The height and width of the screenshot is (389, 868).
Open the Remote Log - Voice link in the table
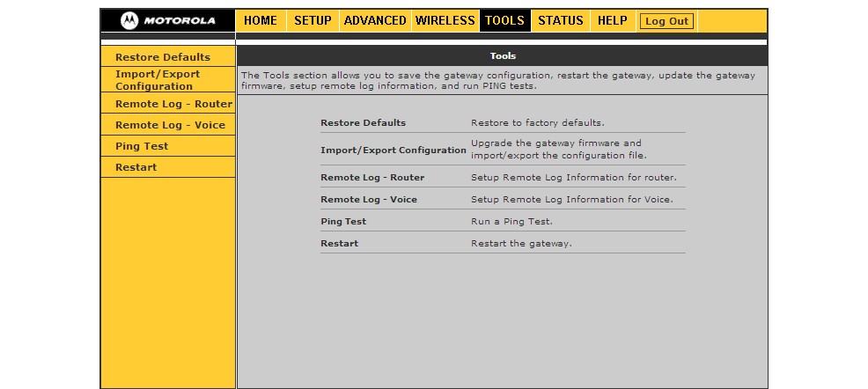point(369,199)
